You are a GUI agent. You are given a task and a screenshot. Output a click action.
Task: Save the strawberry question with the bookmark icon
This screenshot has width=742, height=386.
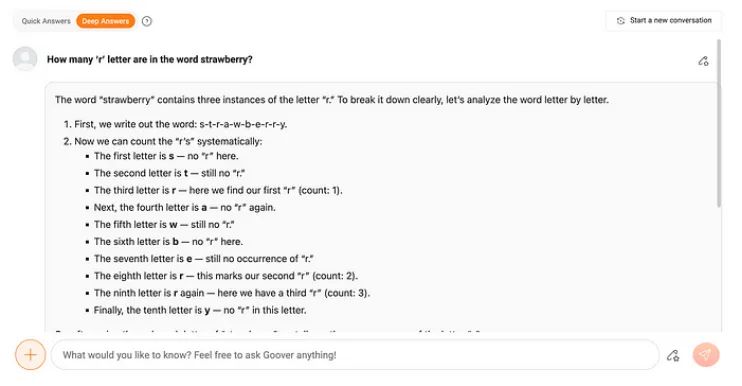(703, 61)
